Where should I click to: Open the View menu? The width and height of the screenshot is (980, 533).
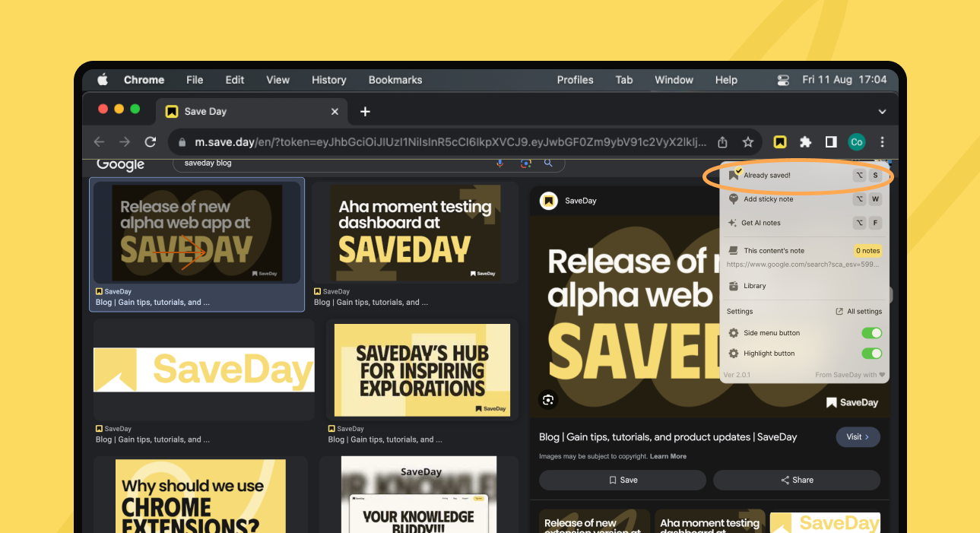pyautogui.click(x=278, y=80)
